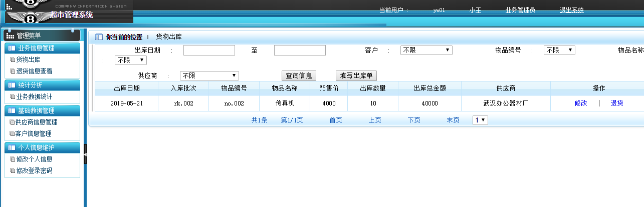Go to 下页 next page
The image size is (644, 207).
tap(414, 120)
